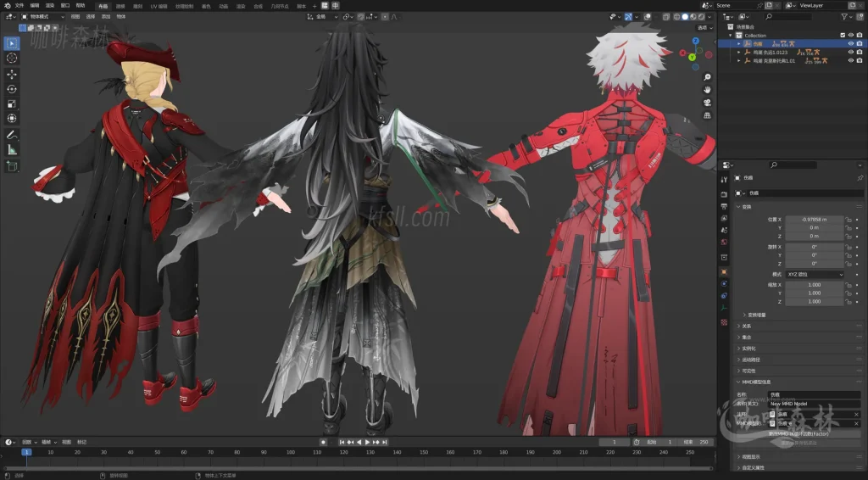Open the transform orientation dropdown
This screenshot has height=480, width=868.
[x=322, y=17]
